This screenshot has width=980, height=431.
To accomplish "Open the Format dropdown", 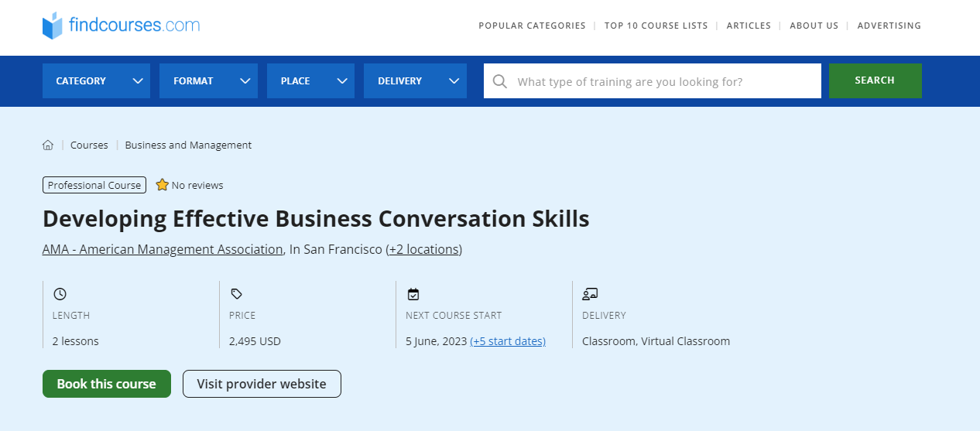I will point(207,81).
